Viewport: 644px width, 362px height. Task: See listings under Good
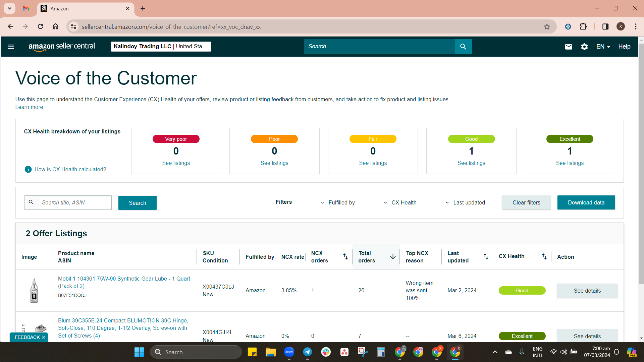click(x=471, y=163)
